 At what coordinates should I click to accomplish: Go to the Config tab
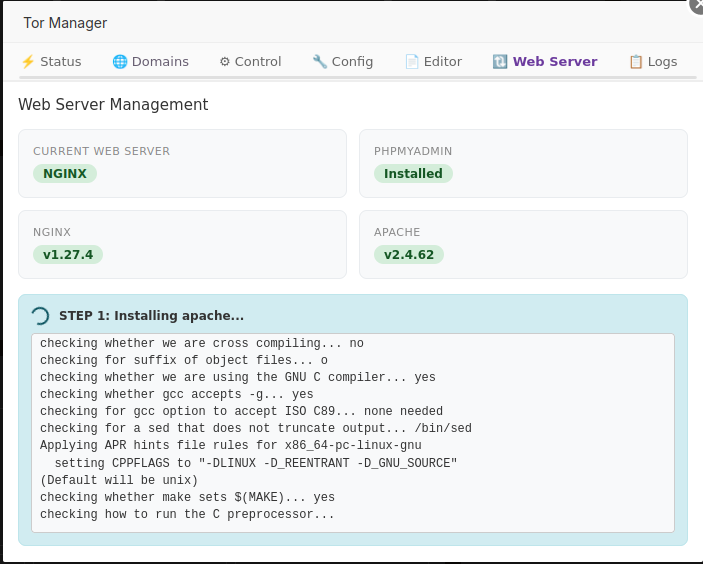click(x=343, y=61)
